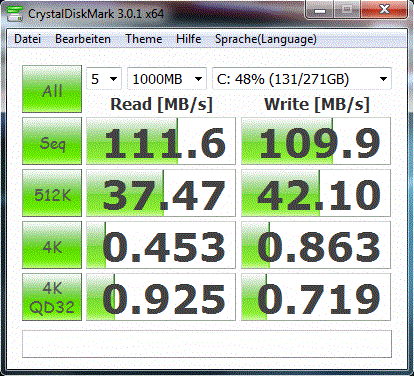
Task: Click the Seq write result 109.9
Action: pos(316,141)
